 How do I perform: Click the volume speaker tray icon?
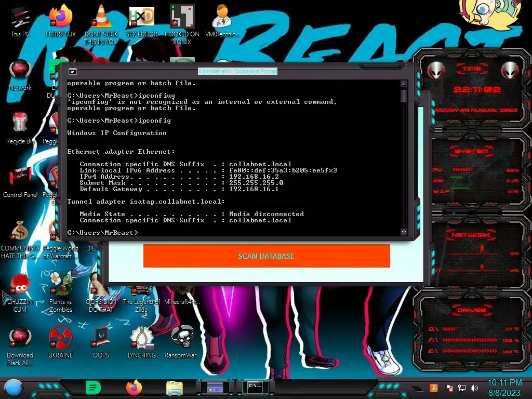(474, 388)
